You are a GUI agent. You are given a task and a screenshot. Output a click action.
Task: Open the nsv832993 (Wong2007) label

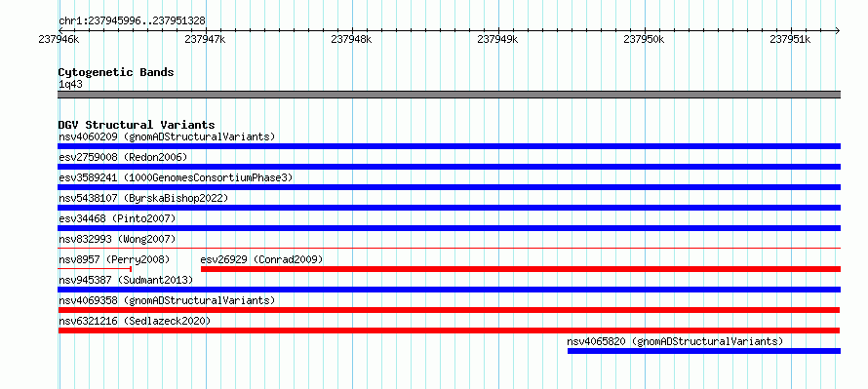117,239
